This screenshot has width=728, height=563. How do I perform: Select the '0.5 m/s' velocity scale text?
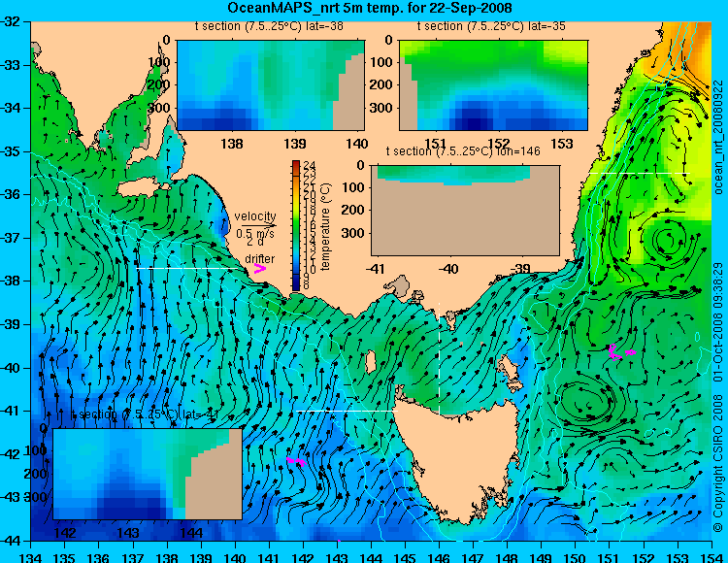(255, 234)
